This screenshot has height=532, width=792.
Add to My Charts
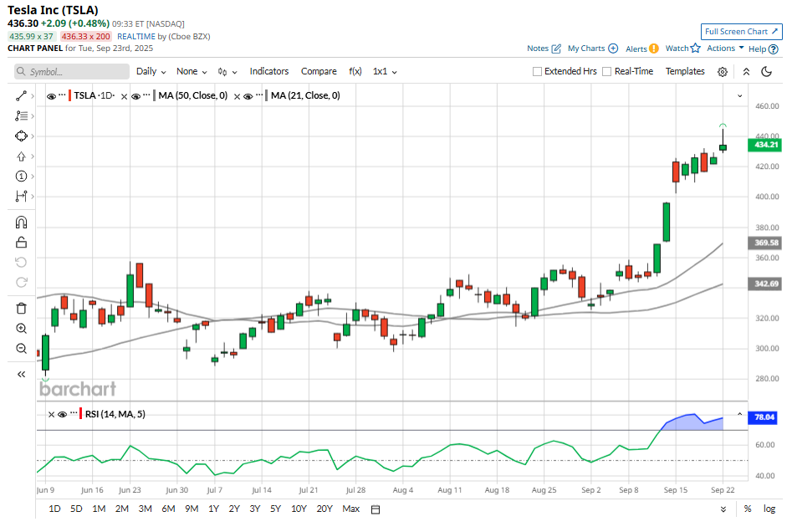coord(593,49)
